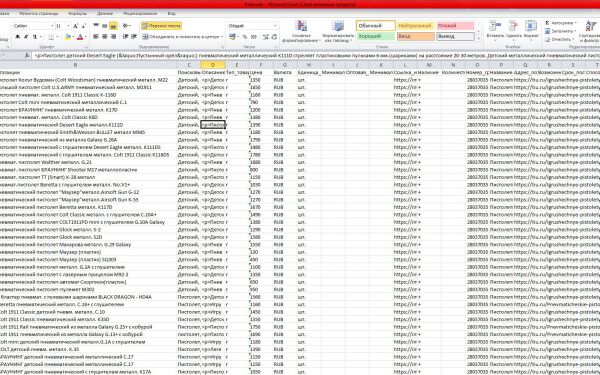This screenshot has height=375, width=600.
Task: Apply Обычный cell style
Action: click(376, 26)
